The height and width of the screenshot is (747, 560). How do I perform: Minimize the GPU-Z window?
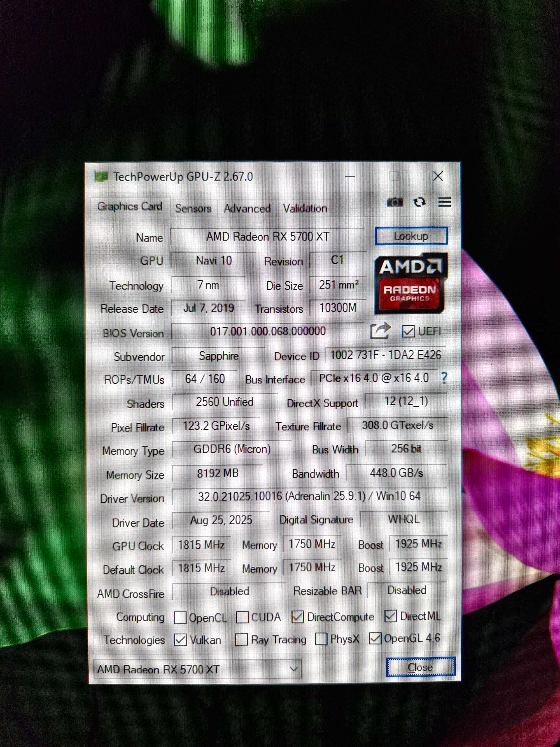point(350,176)
